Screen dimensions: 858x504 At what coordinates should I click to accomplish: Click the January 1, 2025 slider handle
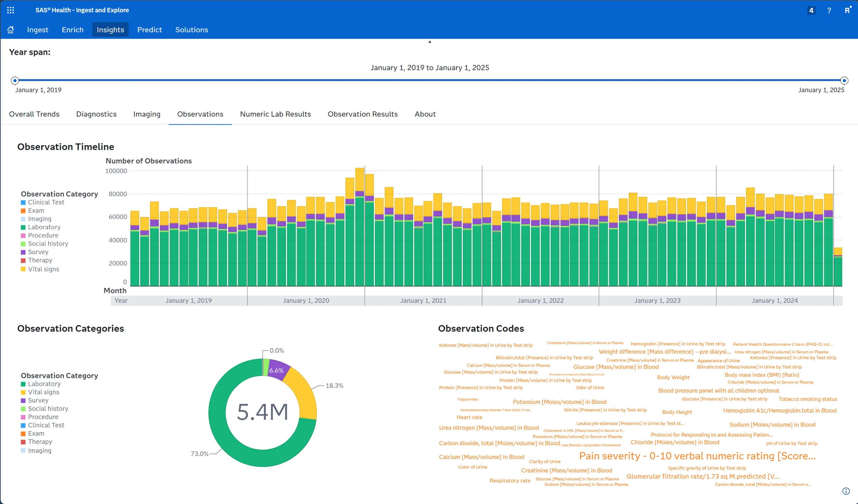click(844, 80)
